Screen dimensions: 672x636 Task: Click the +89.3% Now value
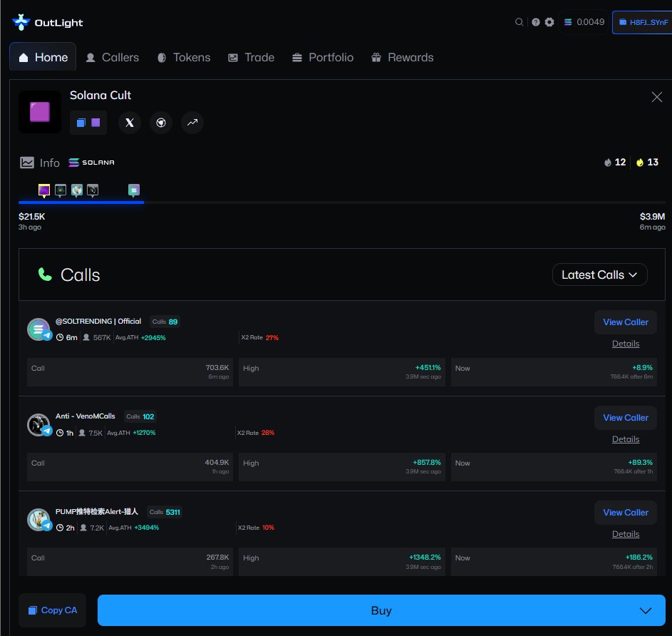pyautogui.click(x=640, y=462)
